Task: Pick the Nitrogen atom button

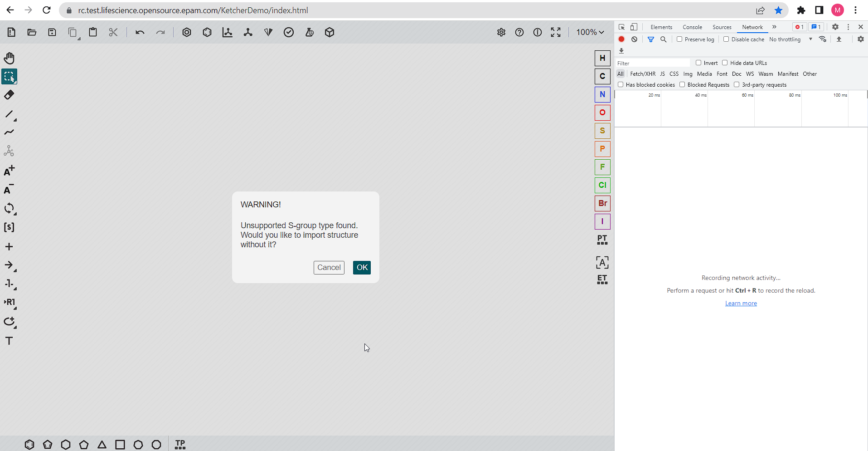Action: point(602,94)
